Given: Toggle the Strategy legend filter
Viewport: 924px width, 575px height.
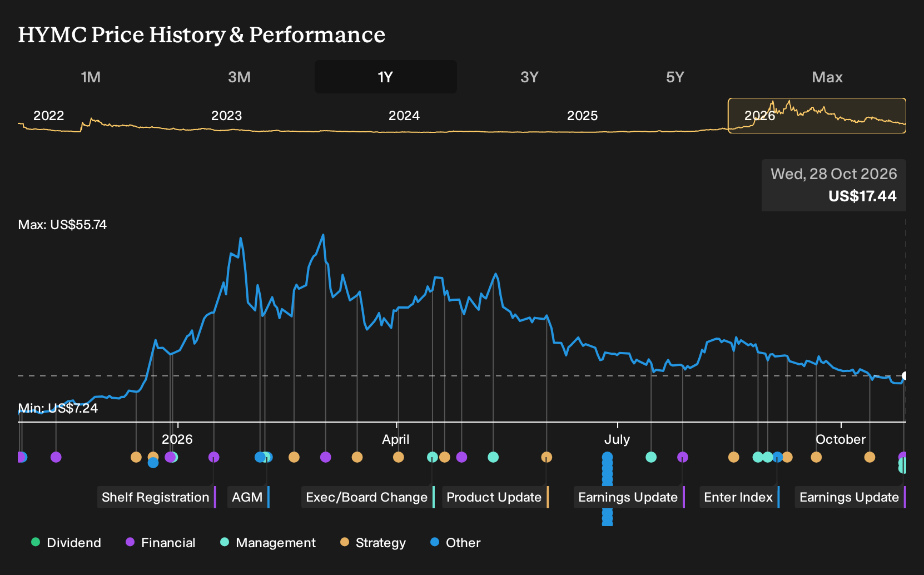Looking at the screenshot, I should [373, 543].
